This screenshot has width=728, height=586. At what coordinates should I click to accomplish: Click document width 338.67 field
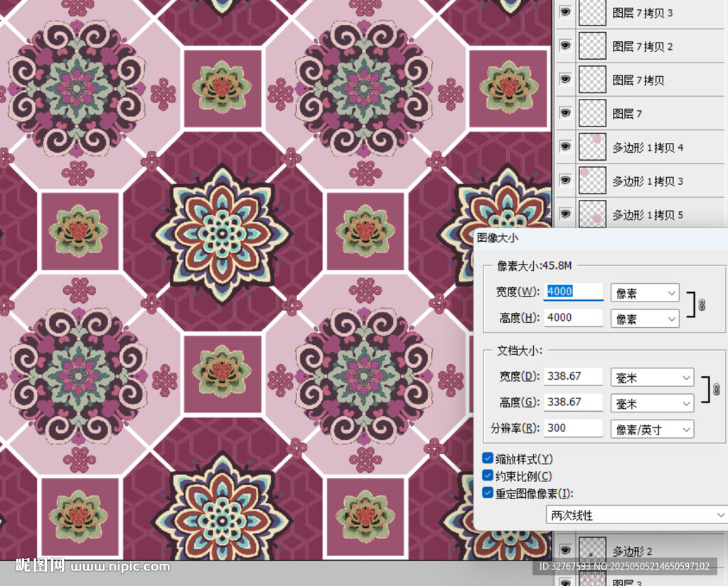click(574, 376)
